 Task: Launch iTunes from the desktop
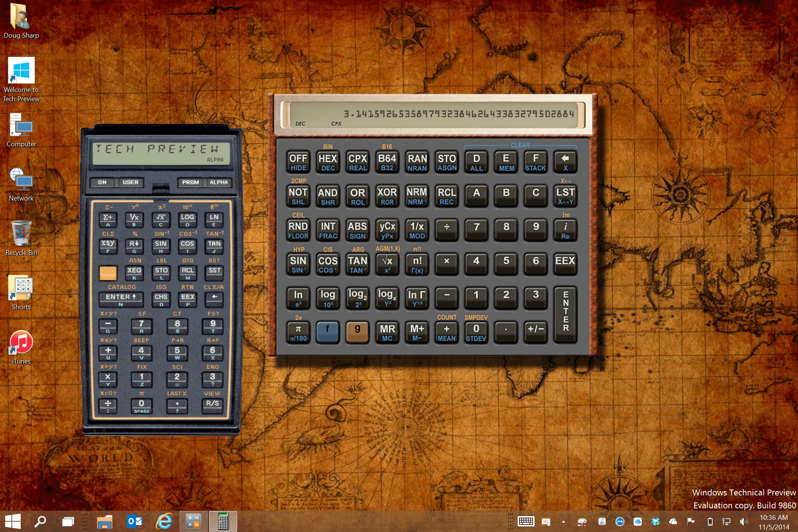21,347
